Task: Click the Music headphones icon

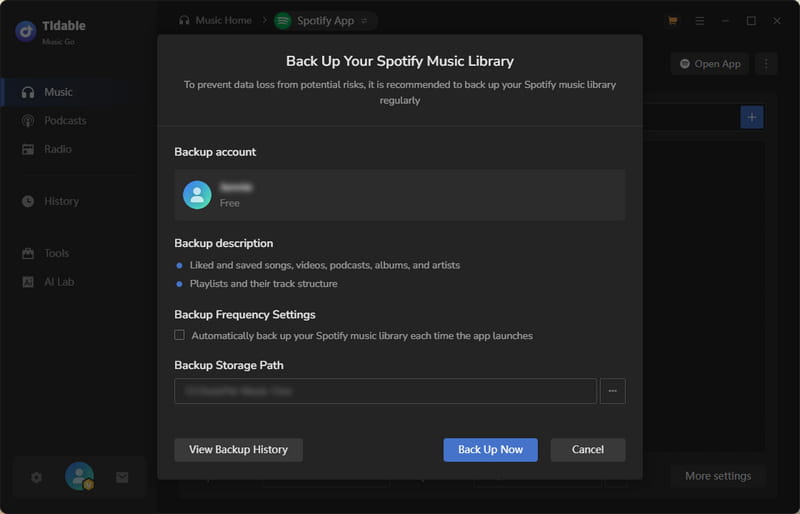Action: tap(28, 92)
